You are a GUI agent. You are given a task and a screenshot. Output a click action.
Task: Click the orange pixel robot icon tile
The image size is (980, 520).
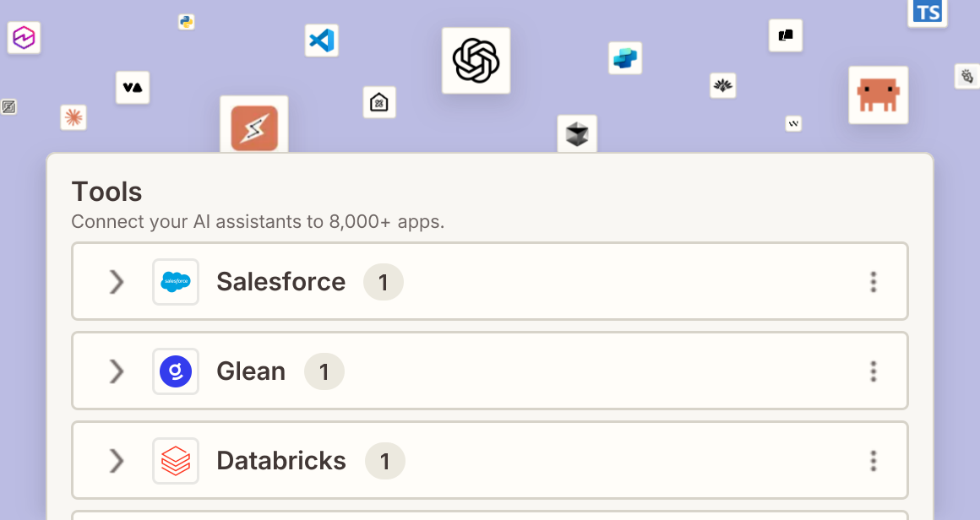click(878, 95)
